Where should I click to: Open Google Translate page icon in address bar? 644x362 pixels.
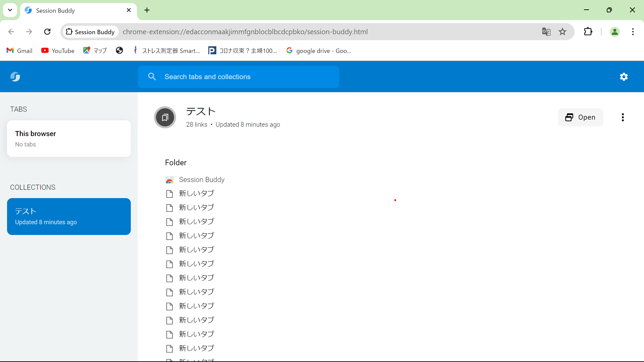546,32
